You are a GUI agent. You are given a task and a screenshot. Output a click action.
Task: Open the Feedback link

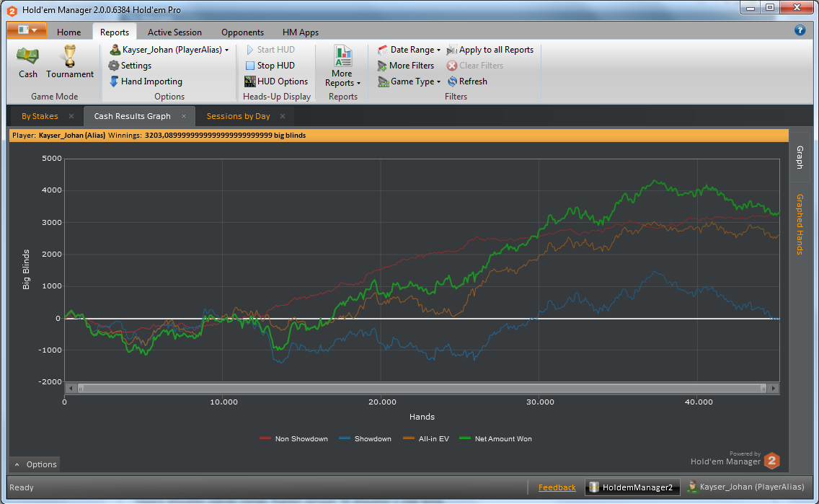tap(557, 487)
